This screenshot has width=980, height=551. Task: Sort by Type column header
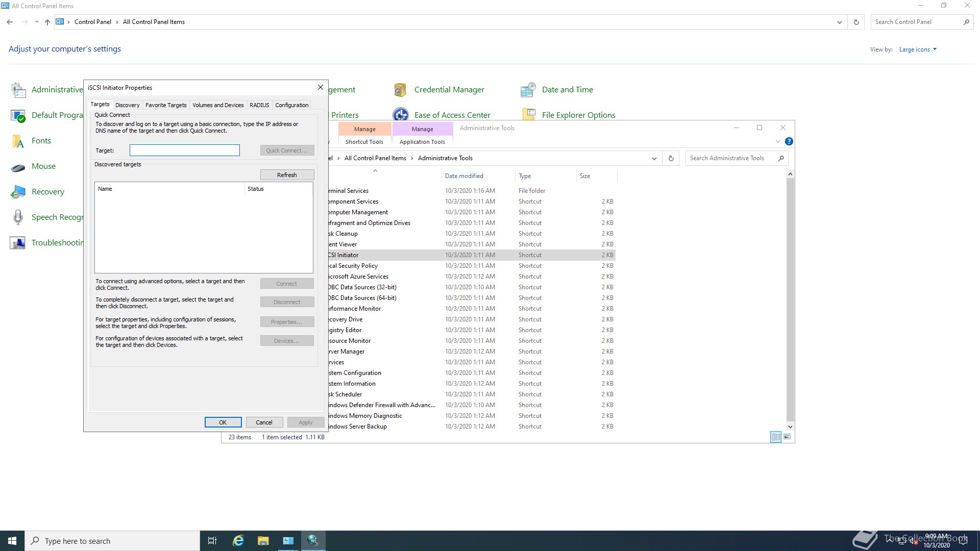pos(546,176)
